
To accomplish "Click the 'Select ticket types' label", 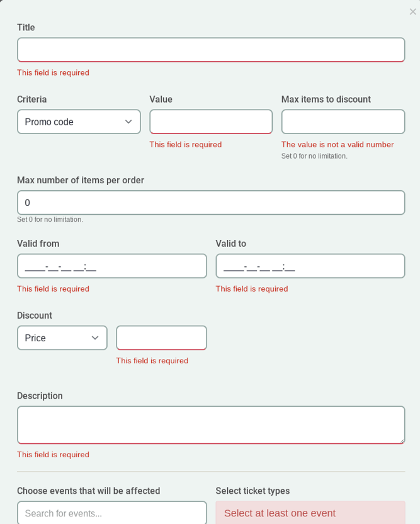I will pos(253,491).
